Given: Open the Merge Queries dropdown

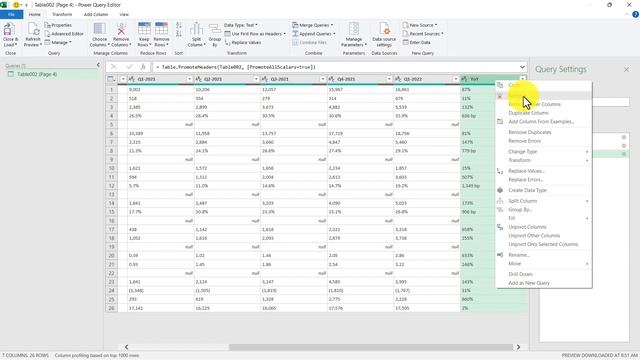Looking at the screenshot, I should click(x=313, y=25).
